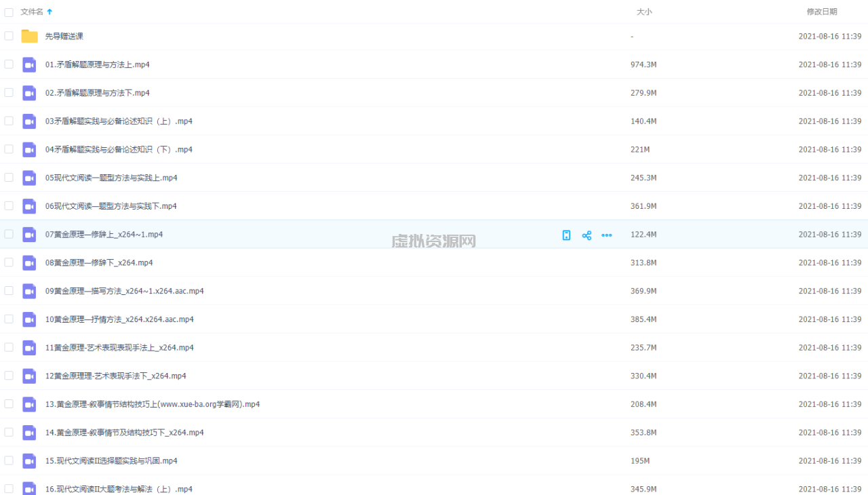Check the box for 14.黄金原理-叙事情节及结构技巧下
868x495 pixels.
click(9, 432)
